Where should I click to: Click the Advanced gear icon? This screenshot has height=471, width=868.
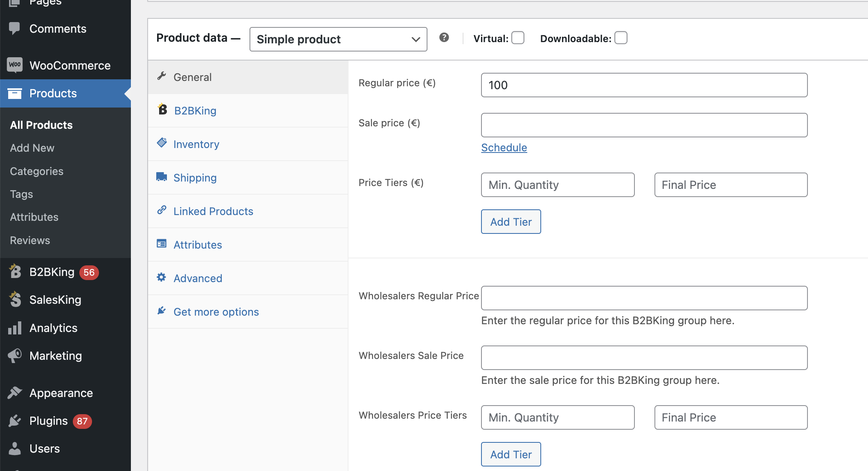pos(162,277)
